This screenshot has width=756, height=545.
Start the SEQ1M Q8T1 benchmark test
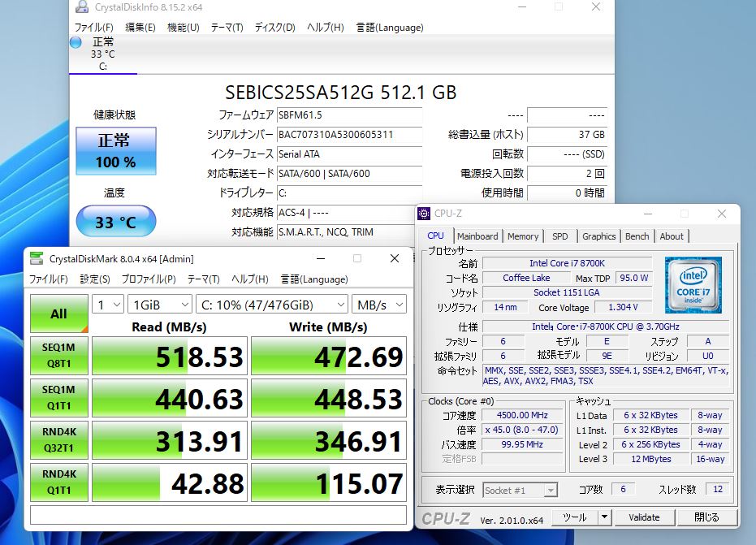click(58, 356)
